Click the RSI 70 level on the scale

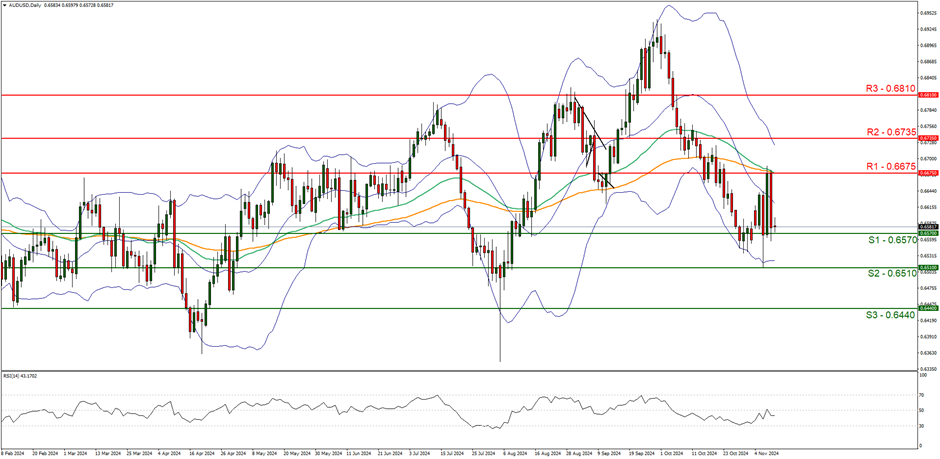point(923,393)
